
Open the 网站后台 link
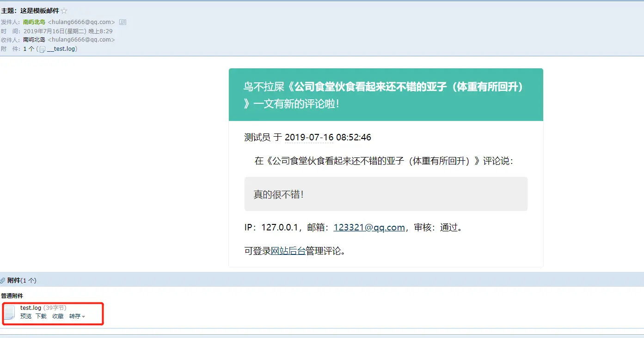tap(288, 251)
